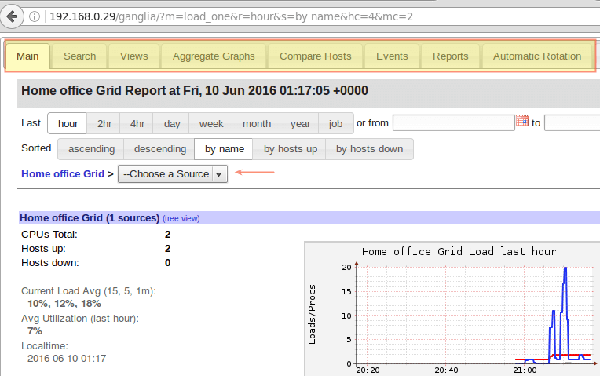The image size is (600, 376).
Task: Select the year time range
Action: pyautogui.click(x=300, y=123)
